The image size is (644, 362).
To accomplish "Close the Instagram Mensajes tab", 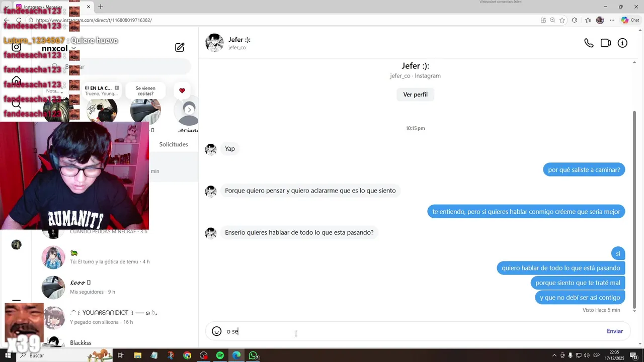I will (x=89, y=7).
